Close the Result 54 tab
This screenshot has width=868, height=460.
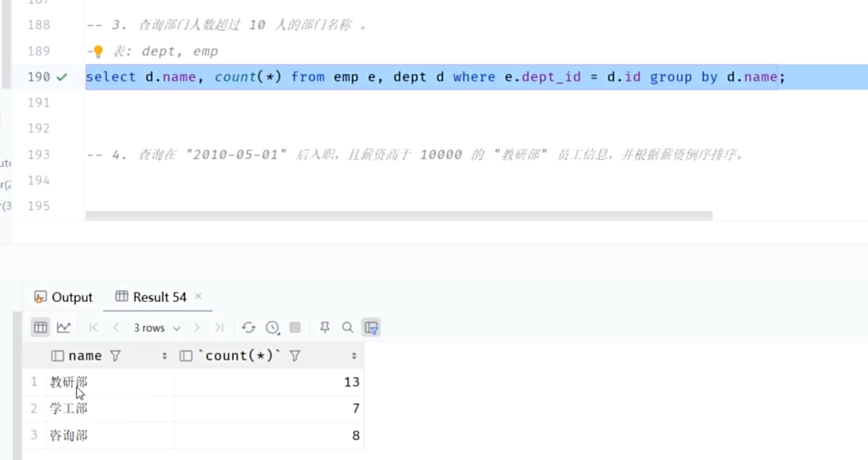click(198, 296)
